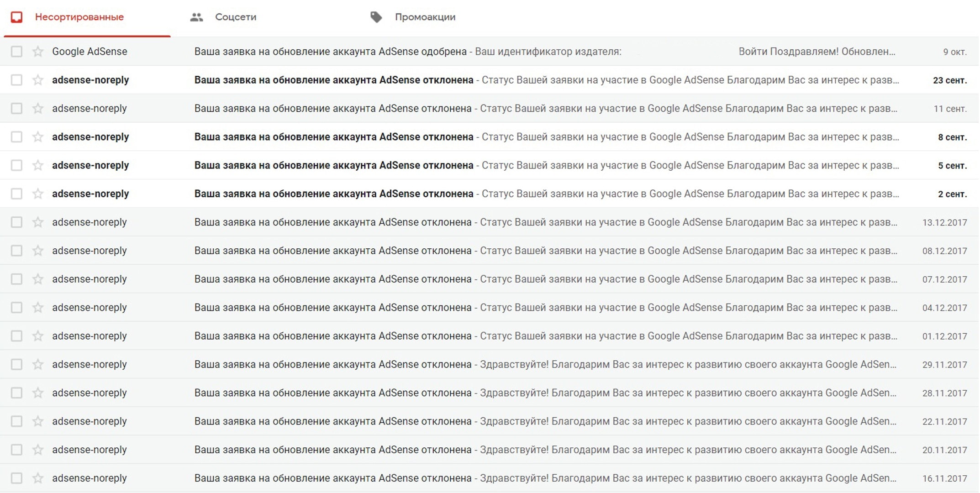Viewport: 980px width, 493px height.
Task: Open the unread rejection email from 8 сент.
Action: click(334, 137)
